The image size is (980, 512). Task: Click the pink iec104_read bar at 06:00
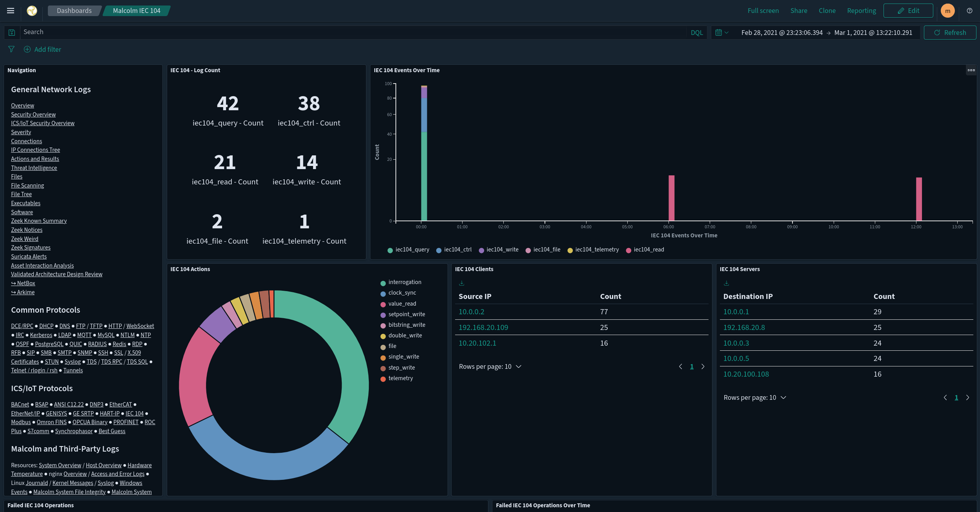tap(671, 198)
